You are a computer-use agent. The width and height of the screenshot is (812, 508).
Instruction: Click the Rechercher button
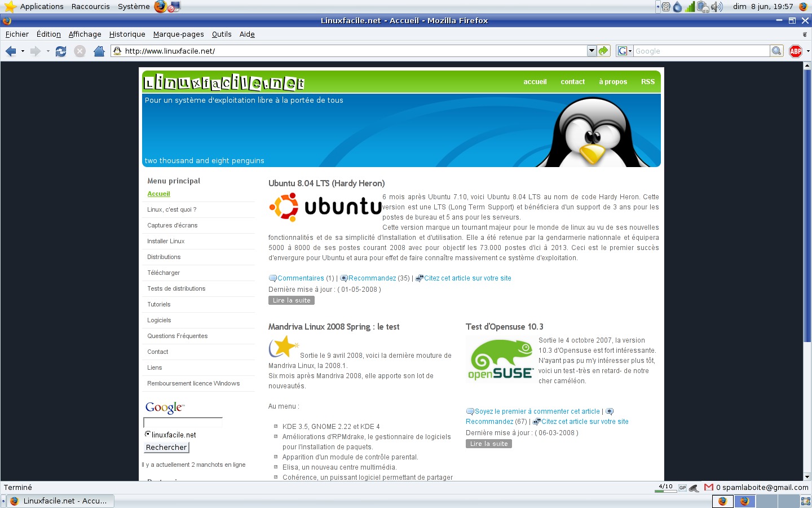pos(166,447)
